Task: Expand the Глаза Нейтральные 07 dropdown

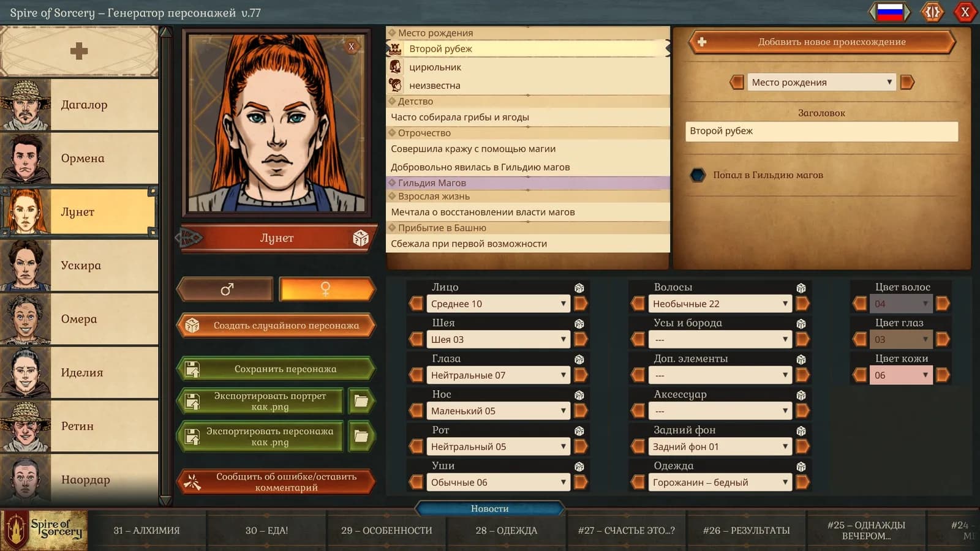Action: click(498, 375)
